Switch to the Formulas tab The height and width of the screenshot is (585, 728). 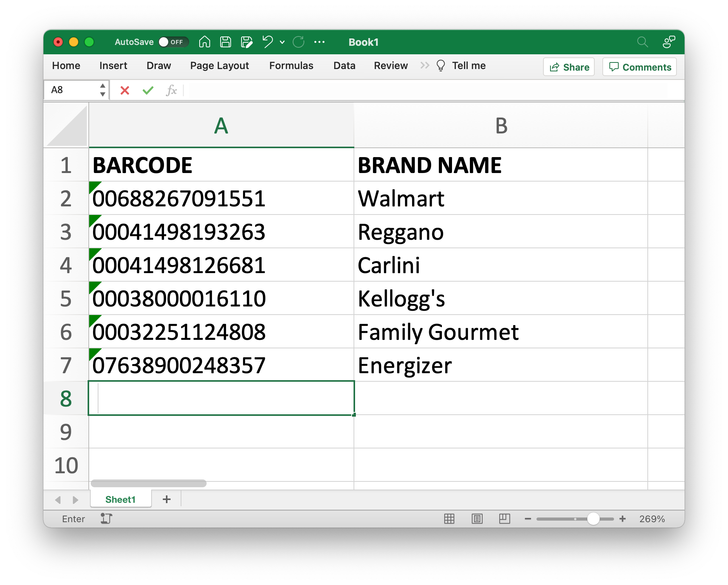(x=291, y=66)
